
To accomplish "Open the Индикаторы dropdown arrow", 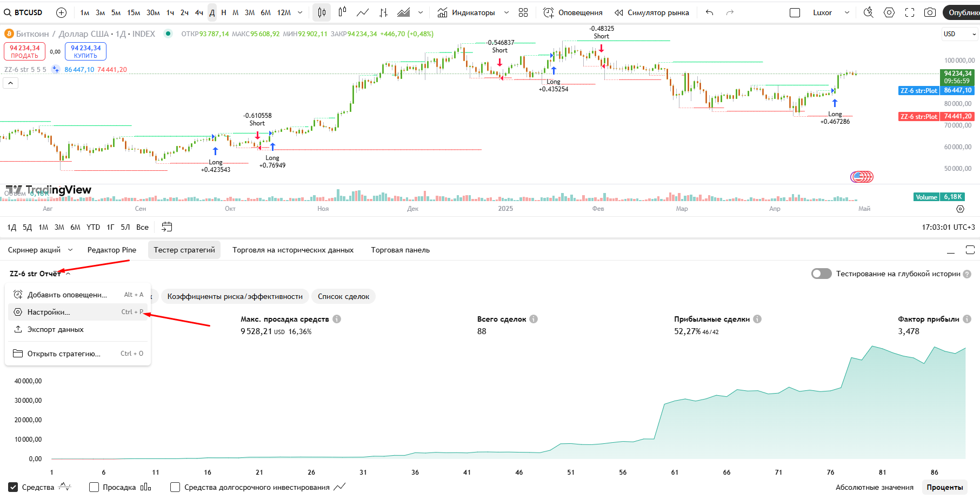I will 506,12.
